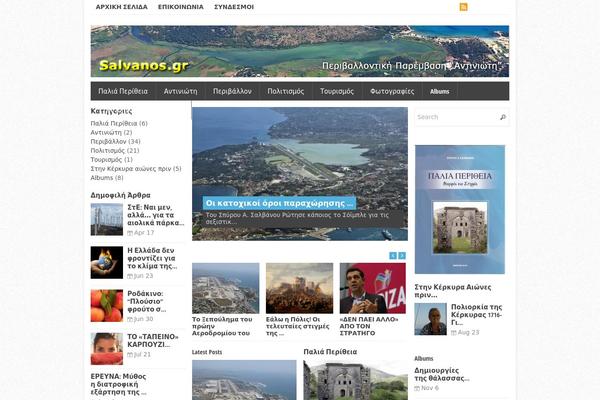The height and width of the screenshot is (400, 600).
Task: Click watermelon article thumbnail
Action: click(x=107, y=349)
